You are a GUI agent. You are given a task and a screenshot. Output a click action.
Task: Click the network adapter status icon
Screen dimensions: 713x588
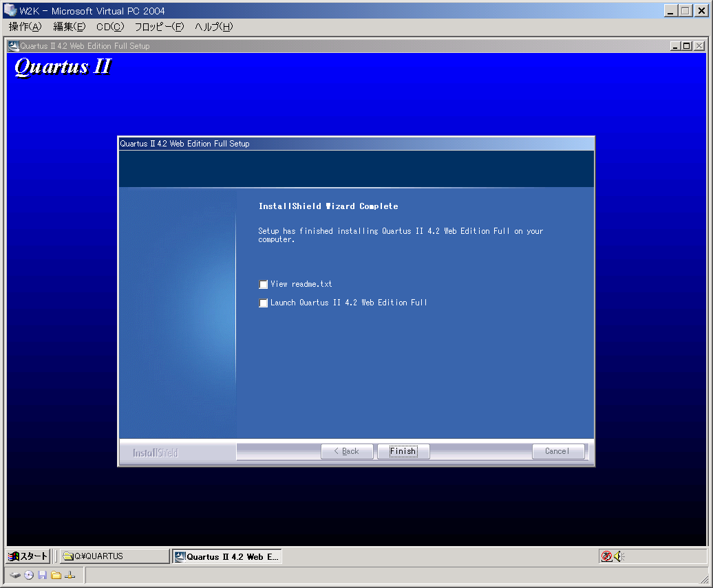[70, 575]
